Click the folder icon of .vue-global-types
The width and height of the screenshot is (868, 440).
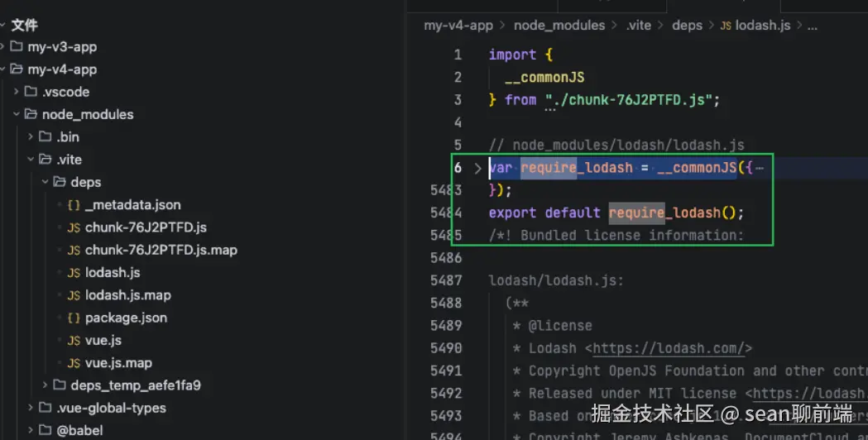[46, 408]
